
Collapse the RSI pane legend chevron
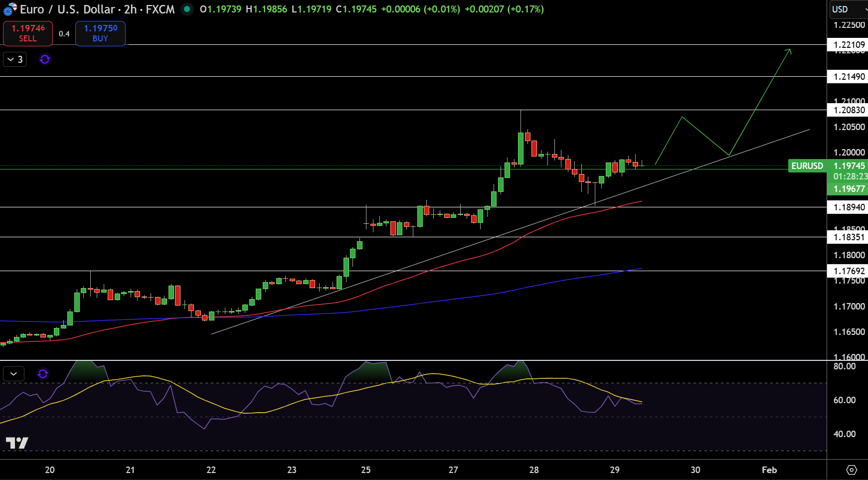coord(13,373)
